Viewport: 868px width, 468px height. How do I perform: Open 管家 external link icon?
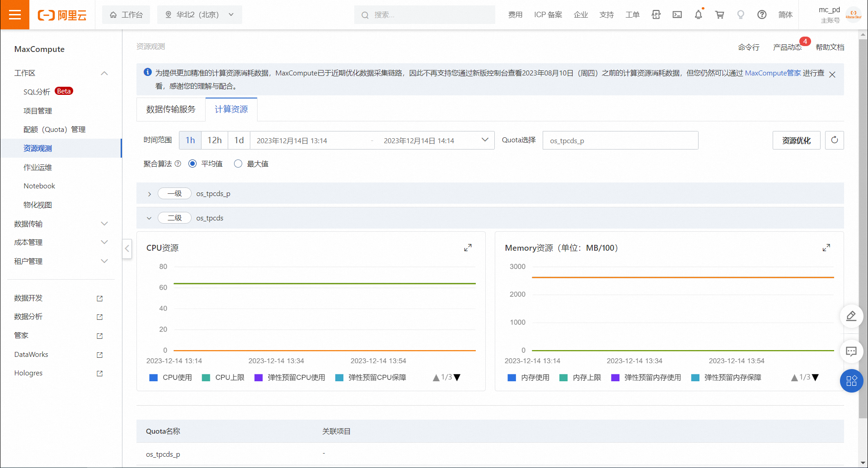100,336
